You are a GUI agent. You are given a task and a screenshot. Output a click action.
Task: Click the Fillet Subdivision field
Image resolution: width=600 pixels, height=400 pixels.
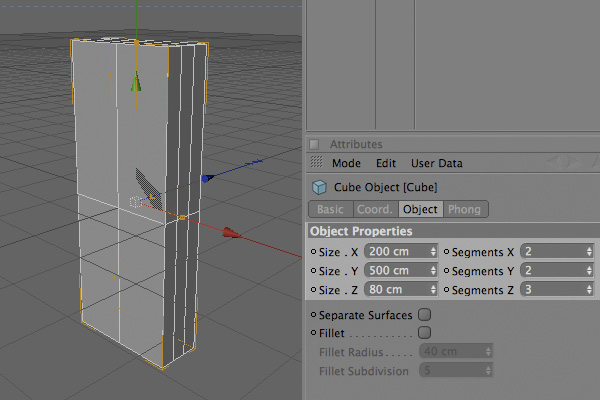click(456, 370)
